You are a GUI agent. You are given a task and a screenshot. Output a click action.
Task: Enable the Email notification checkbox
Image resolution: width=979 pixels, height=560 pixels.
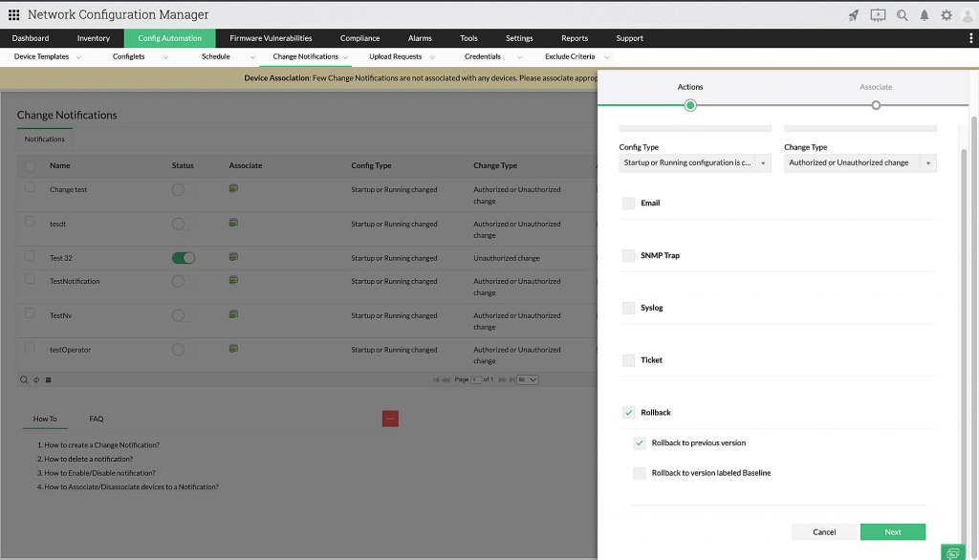[628, 204]
